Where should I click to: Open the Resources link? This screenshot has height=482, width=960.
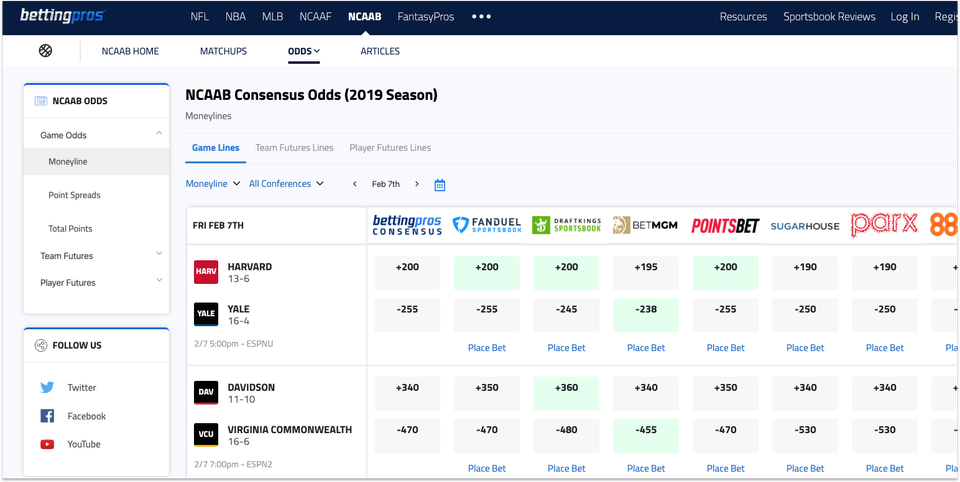(x=743, y=17)
